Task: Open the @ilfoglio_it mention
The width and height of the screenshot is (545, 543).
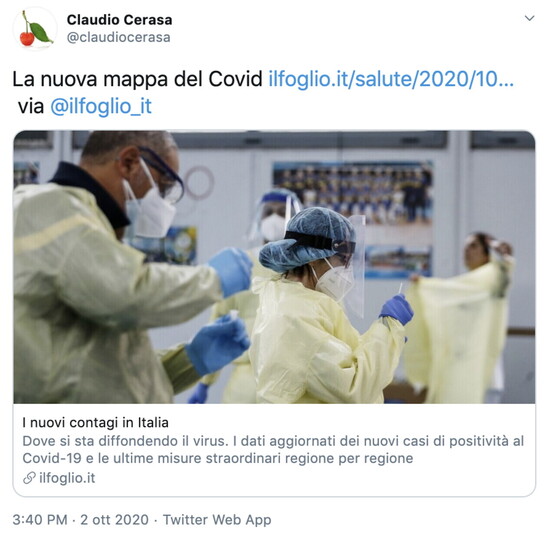Action: point(101,106)
